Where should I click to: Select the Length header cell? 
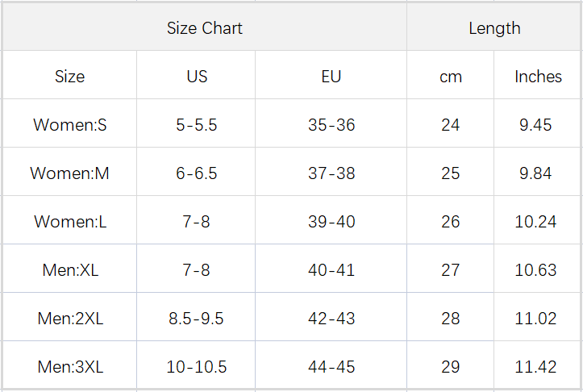(494, 28)
